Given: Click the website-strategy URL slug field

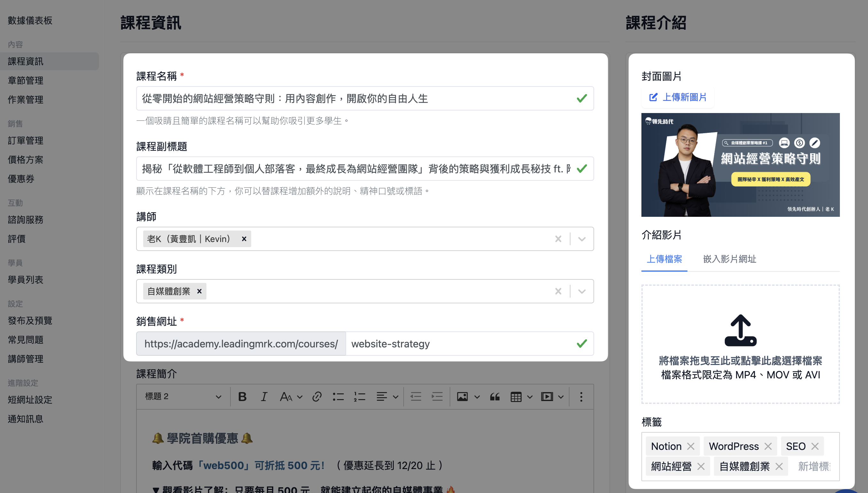Looking at the screenshot, I should point(461,344).
